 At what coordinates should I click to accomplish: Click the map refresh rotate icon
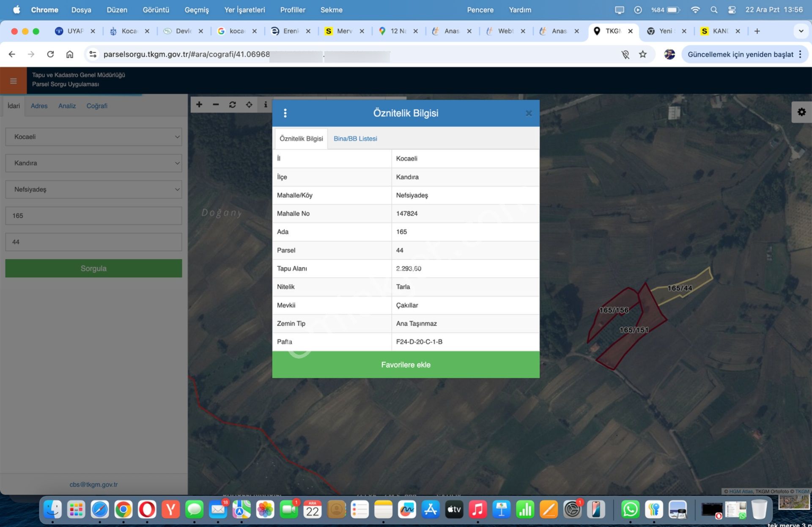[x=232, y=104]
